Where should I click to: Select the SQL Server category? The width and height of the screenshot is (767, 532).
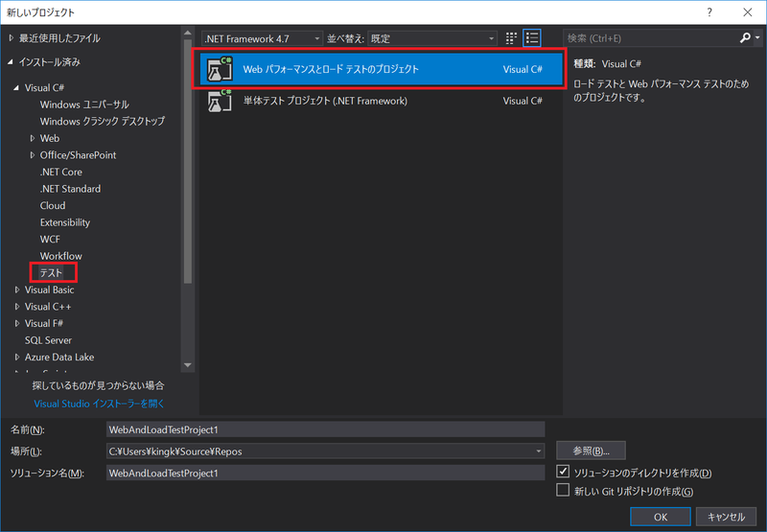coord(48,340)
